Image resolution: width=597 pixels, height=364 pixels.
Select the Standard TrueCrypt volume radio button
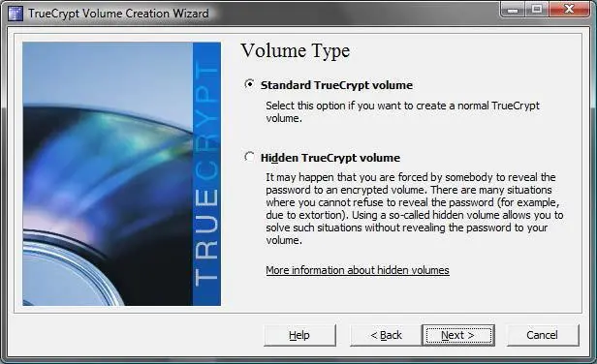tap(249, 84)
